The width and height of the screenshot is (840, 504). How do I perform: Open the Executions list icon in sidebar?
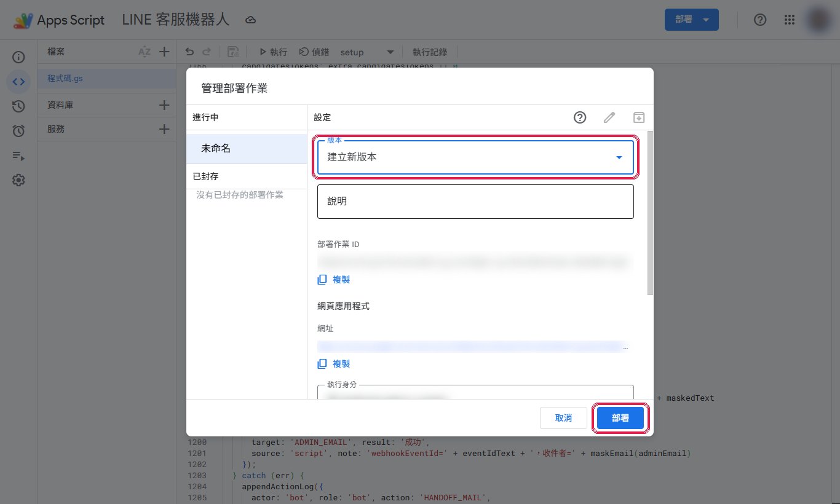[18, 156]
